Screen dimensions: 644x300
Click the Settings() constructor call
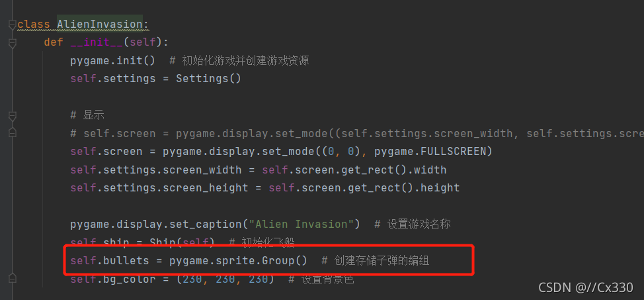pos(208,78)
